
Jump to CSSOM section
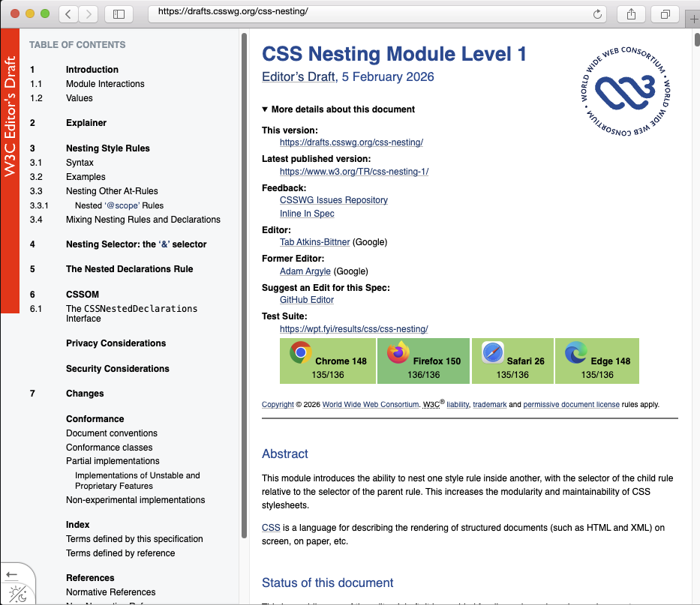coord(83,295)
